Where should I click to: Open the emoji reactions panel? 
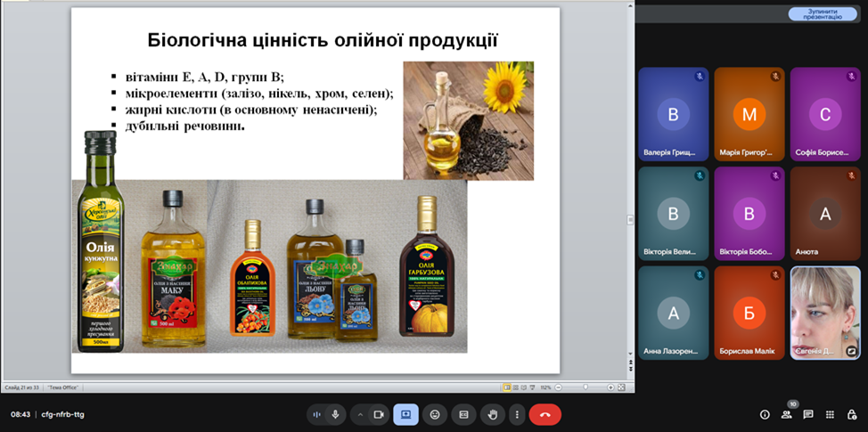point(435,414)
